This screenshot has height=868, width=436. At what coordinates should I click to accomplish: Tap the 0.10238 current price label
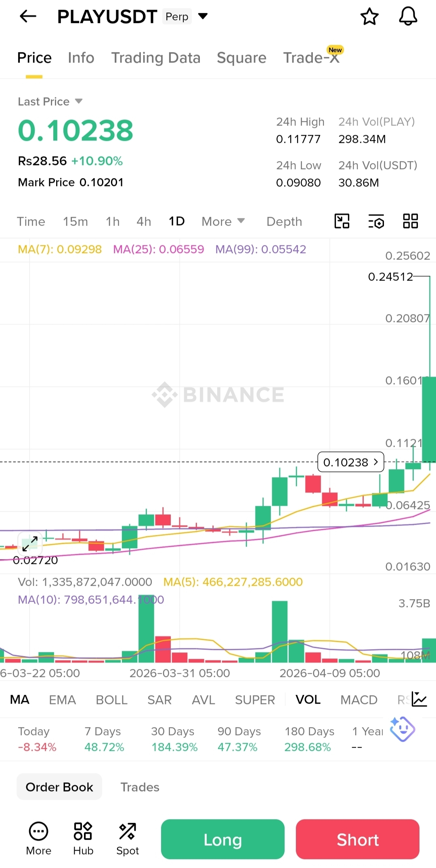click(351, 462)
